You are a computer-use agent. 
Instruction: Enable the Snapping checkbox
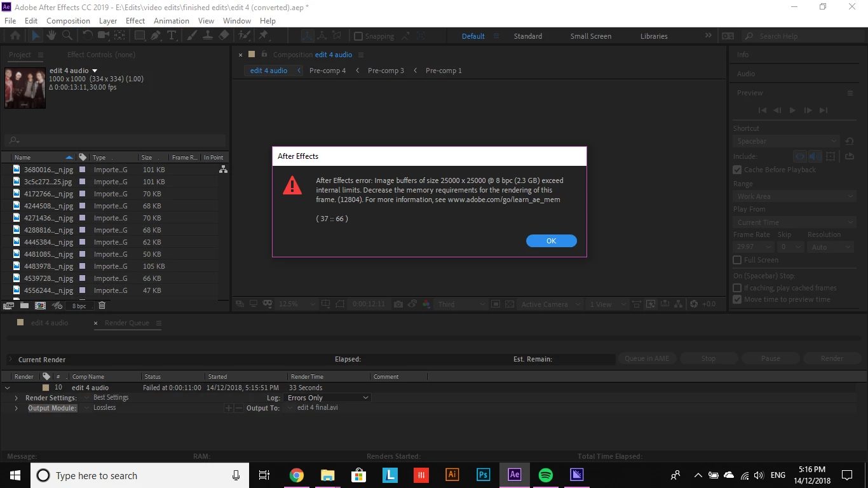tap(358, 36)
